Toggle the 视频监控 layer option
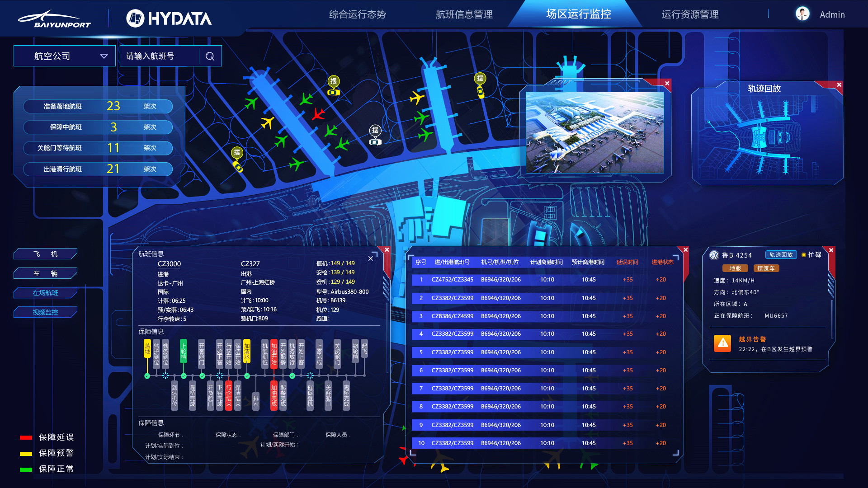This screenshot has width=868, height=488. click(x=45, y=312)
